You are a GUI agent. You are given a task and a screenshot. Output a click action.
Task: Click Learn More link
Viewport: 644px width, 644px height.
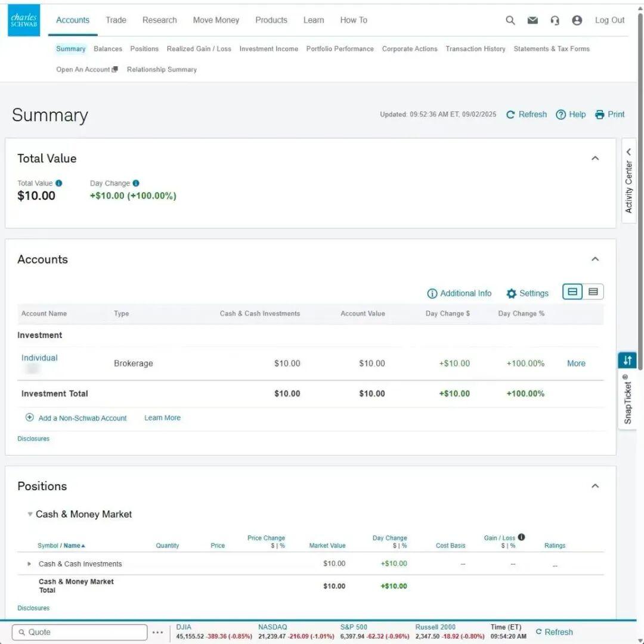pos(162,417)
